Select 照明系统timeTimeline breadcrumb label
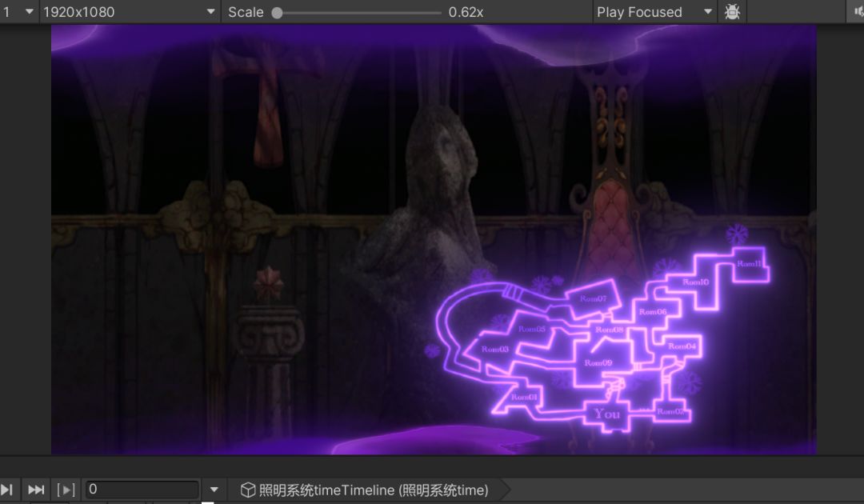The image size is (864, 504). (x=374, y=490)
